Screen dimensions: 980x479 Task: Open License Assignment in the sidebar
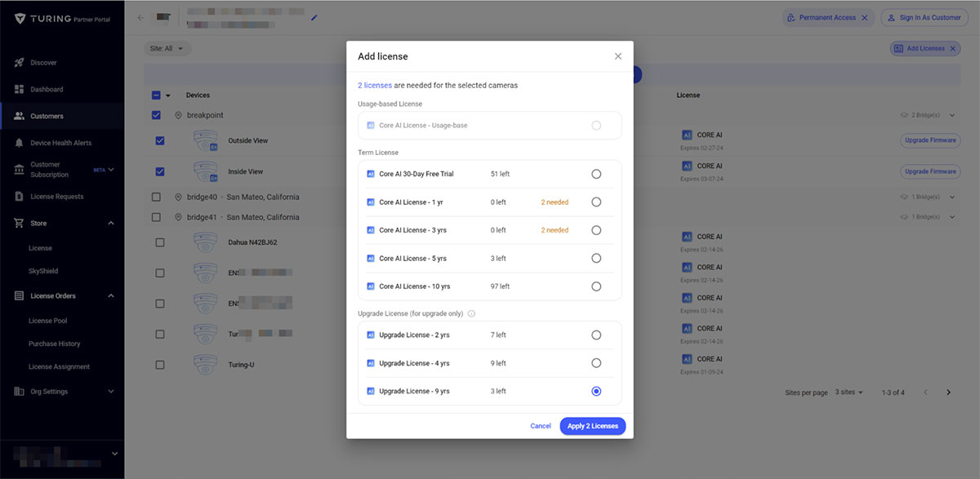coord(60,366)
